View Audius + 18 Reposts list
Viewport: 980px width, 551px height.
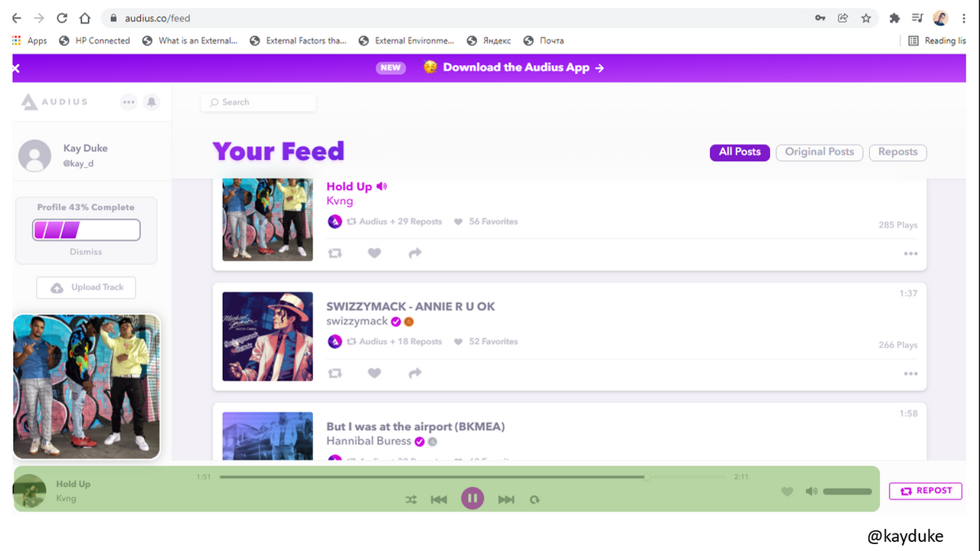394,341
